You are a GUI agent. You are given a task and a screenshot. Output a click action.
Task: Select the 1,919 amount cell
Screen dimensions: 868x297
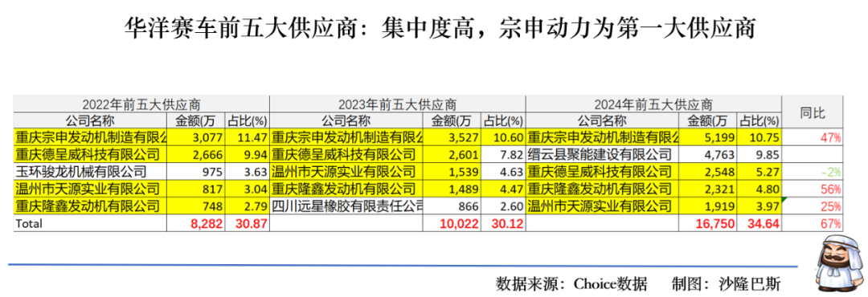tap(708, 206)
